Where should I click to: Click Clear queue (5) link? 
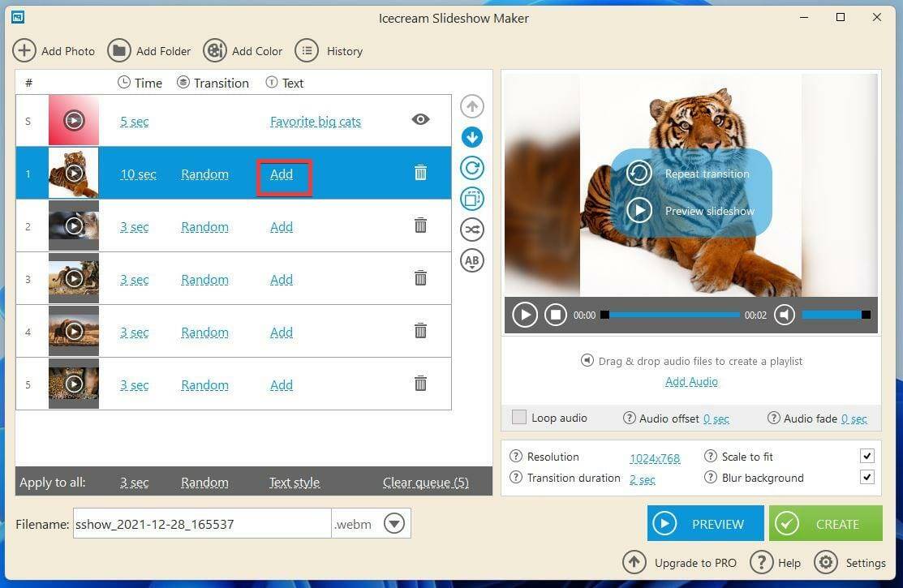426,483
